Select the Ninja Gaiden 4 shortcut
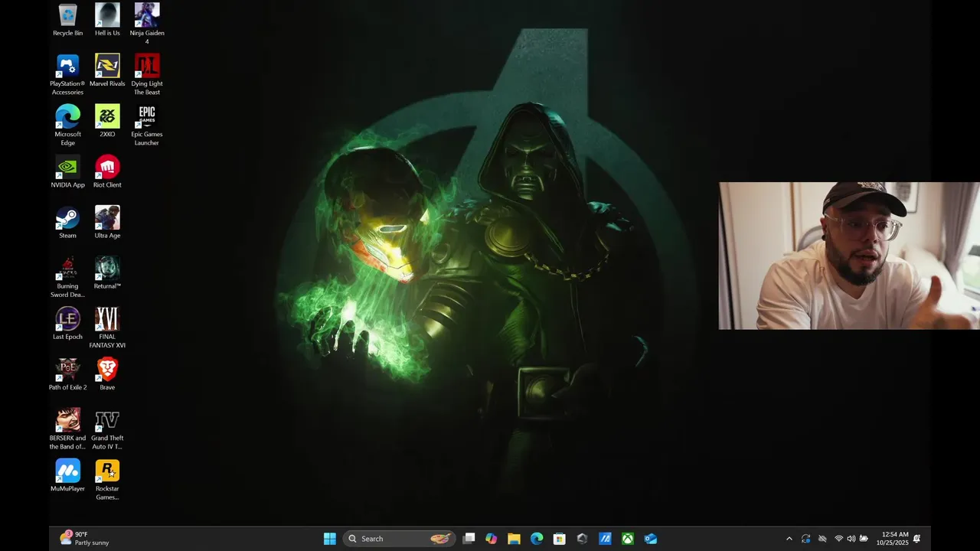Viewport: 980px width, 551px height. point(147,24)
